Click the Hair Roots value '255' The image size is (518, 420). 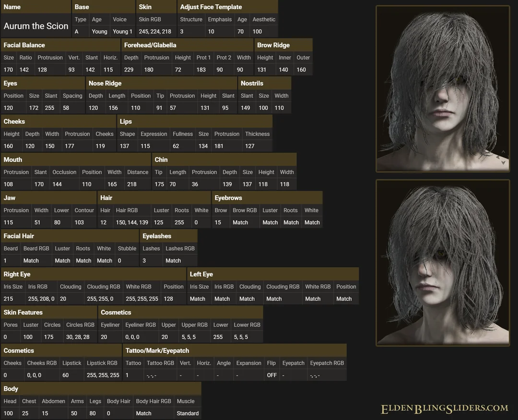(x=179, y=222)
